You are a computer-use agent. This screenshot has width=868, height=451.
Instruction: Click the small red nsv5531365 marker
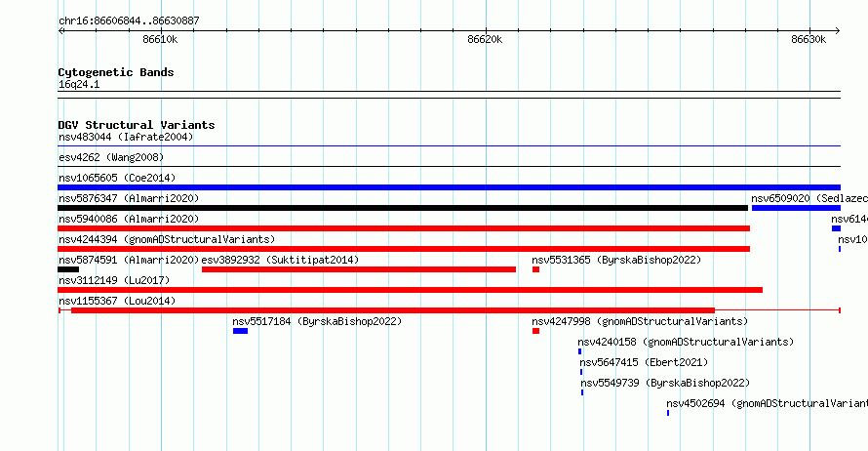pos(535,269)
